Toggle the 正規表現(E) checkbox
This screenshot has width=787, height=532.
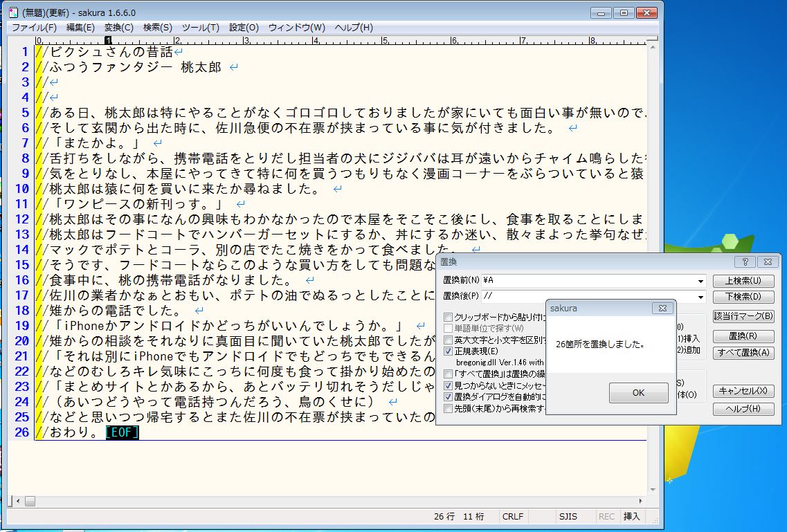[449, 351]
